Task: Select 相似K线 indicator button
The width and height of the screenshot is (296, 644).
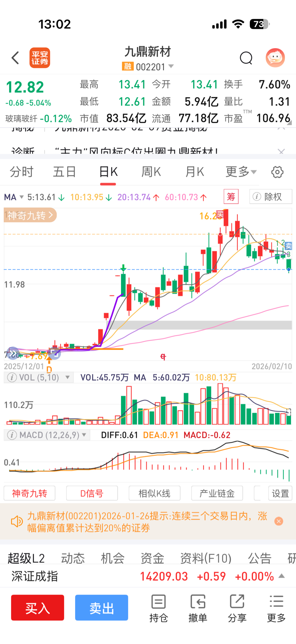Action: pyautogui.click(x=154, y=493)
